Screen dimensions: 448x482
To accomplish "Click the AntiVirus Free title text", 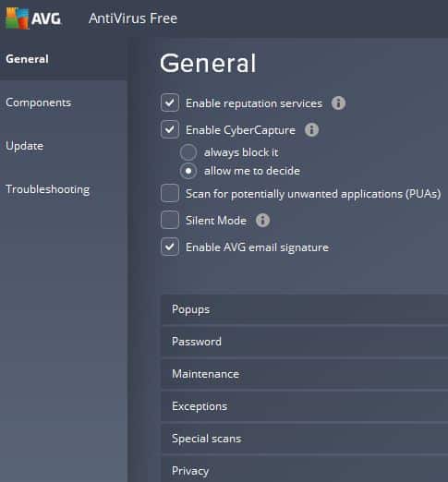I will pos(133,18).
